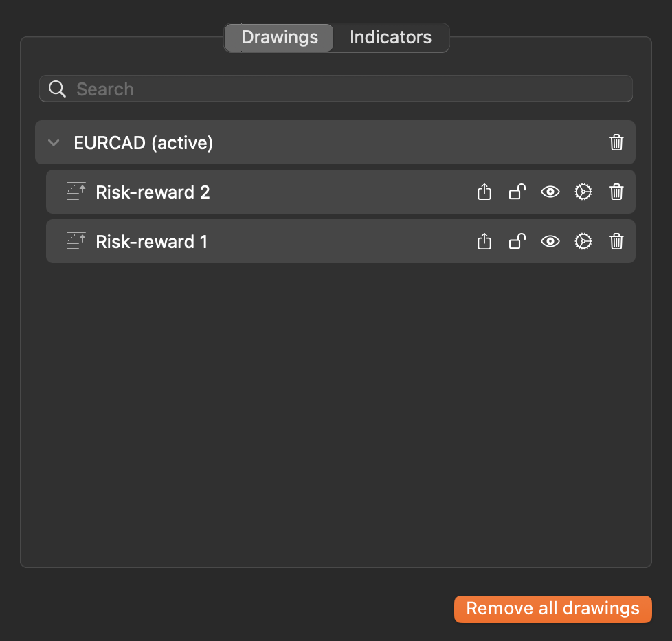Collapse the EURCAD (active) group

click(54, 142)
